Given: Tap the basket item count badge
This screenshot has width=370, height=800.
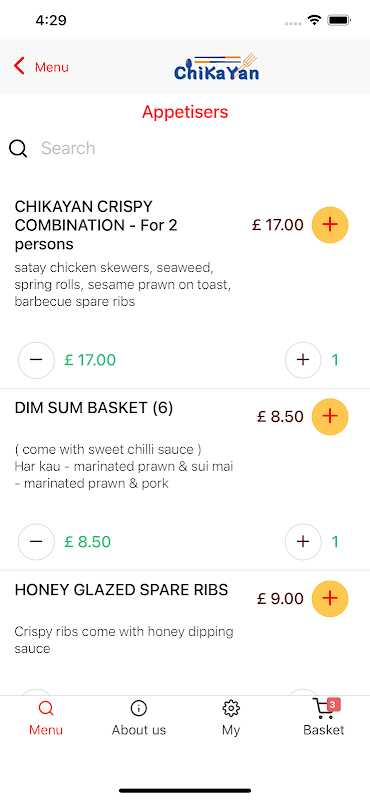Looking at the screenshot, I should pyautogui.click(x=333, y=705).
